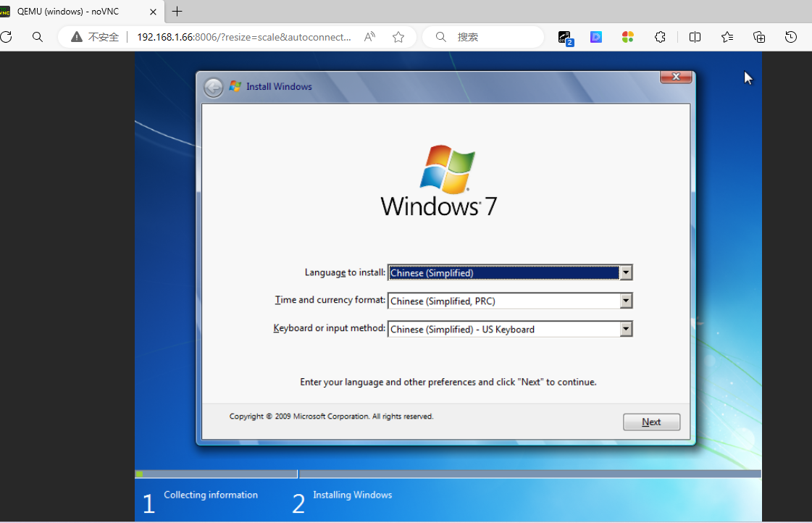Open the colorful four-petal extension icon

point(627,37)
